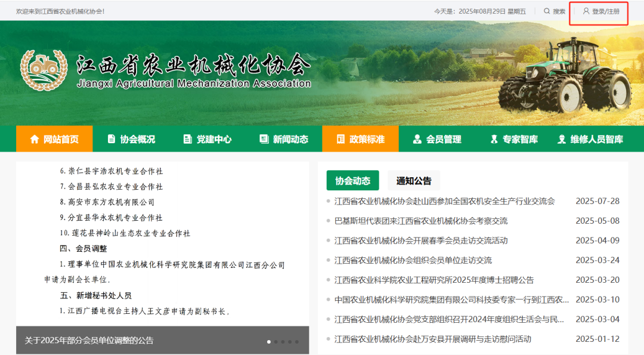Click the icon beside 政策标准
The width and height of the screenshot is (644, 355).
coord(340,139)
